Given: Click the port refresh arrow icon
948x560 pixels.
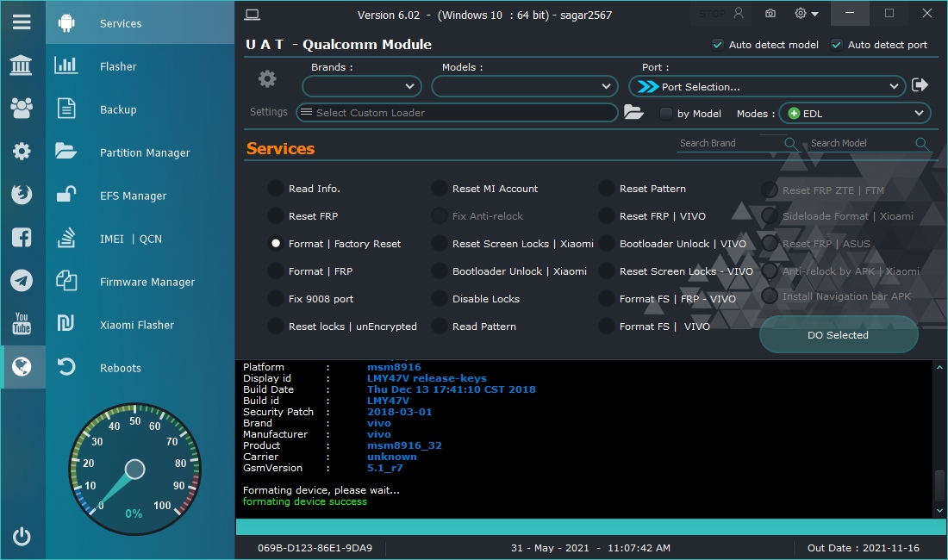Looking at the screenshot, I should [x=920, y=85].
